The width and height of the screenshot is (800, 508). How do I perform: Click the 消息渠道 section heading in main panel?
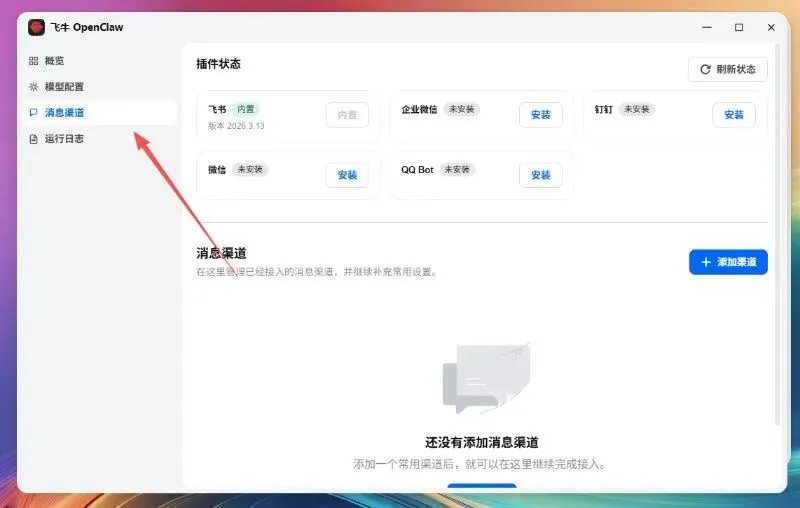(221, 253)
